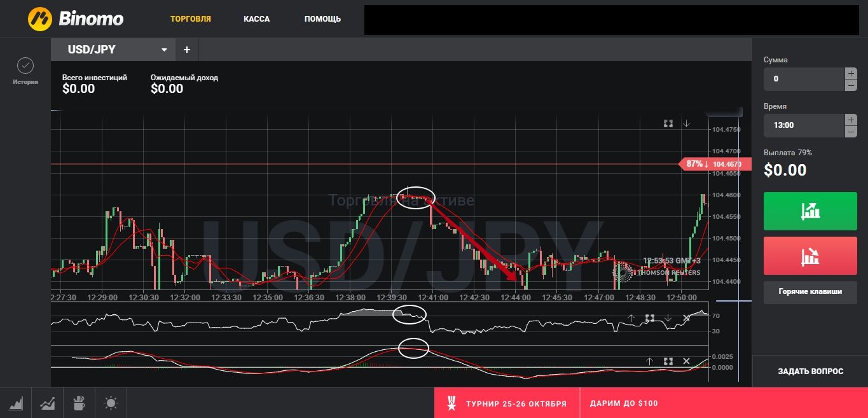Move MACD indicator panel up
The image size is (868, 418).
(649, 361)
